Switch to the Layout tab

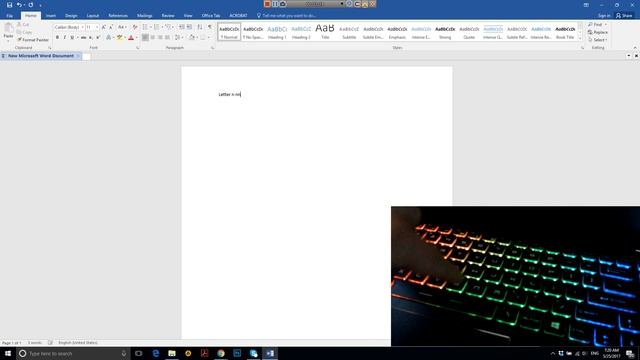pyautogui.click(x=93, y=16)
